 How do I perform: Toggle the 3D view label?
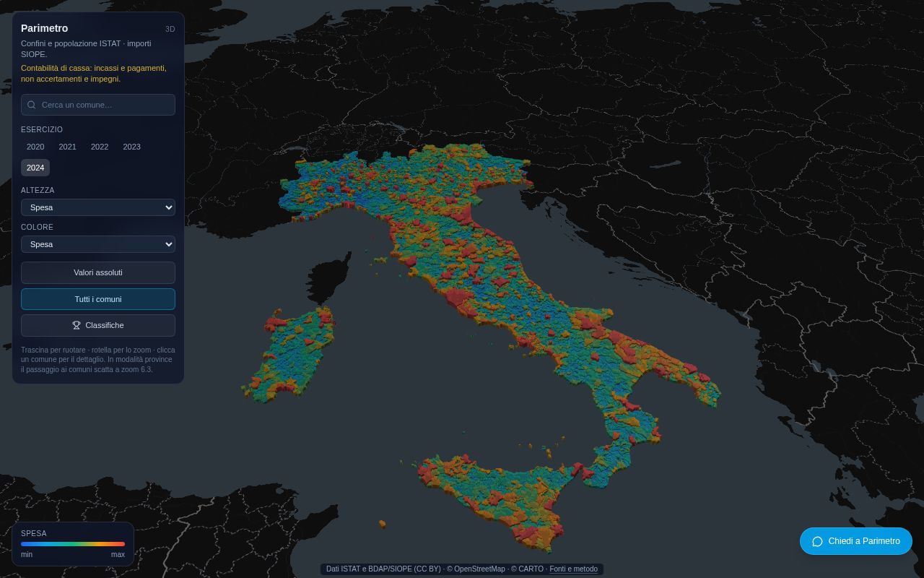pyautogui.click(x=170, y=29)
